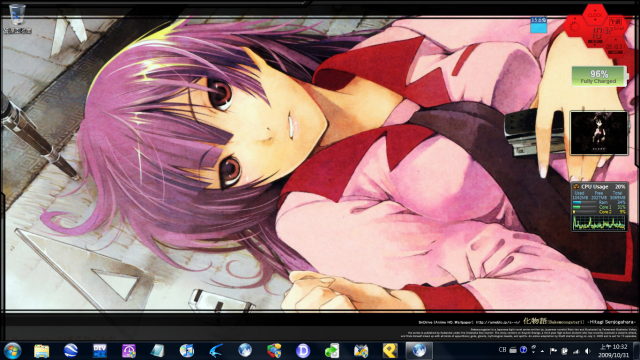Screen dimensions: 640x360
Task: Open the dark anime slideshow gadget thumbnail
Action: 599,133
